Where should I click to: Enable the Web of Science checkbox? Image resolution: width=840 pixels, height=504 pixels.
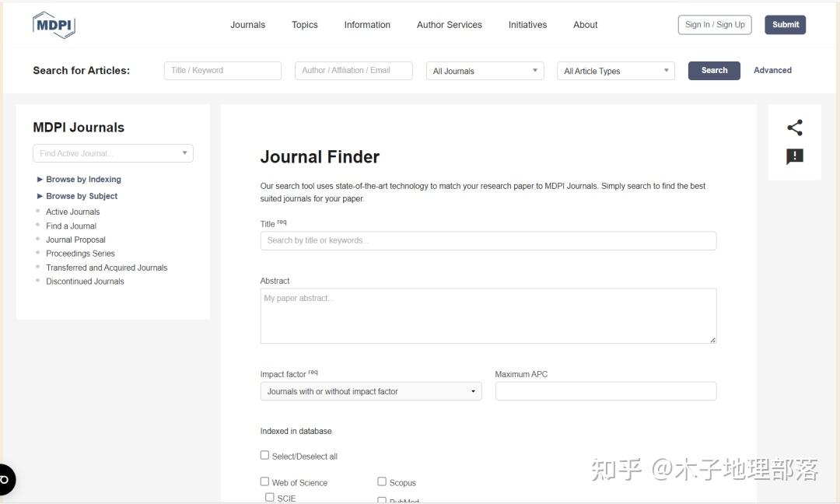click(264, 481)
